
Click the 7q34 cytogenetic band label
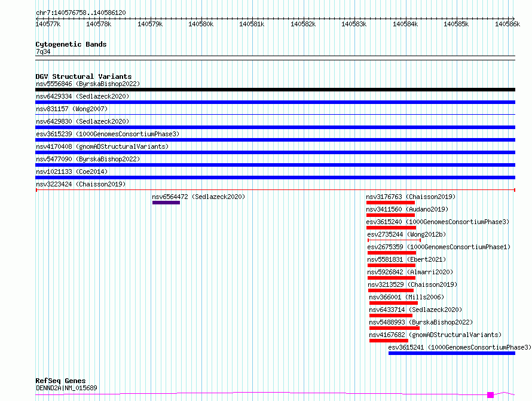(x=43, y=51)
